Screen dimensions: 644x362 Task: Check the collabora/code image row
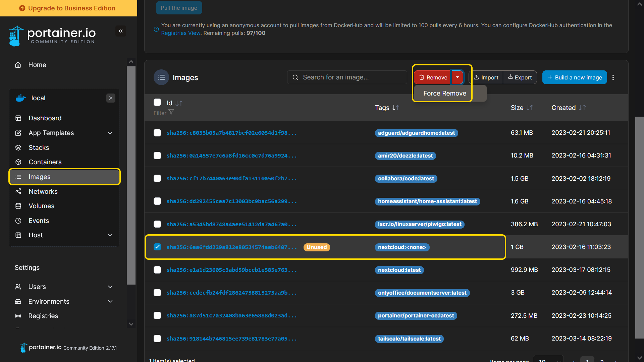pyautogui.click(x=157, y=178)
